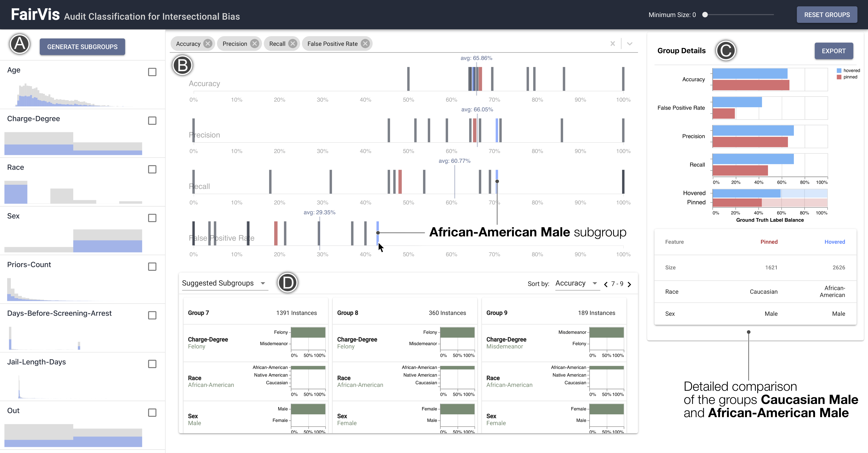868x453 pixels.
Task: Toggle the Priors-Count checkbox
Action: pyautogui.click(x=152, y=267)
